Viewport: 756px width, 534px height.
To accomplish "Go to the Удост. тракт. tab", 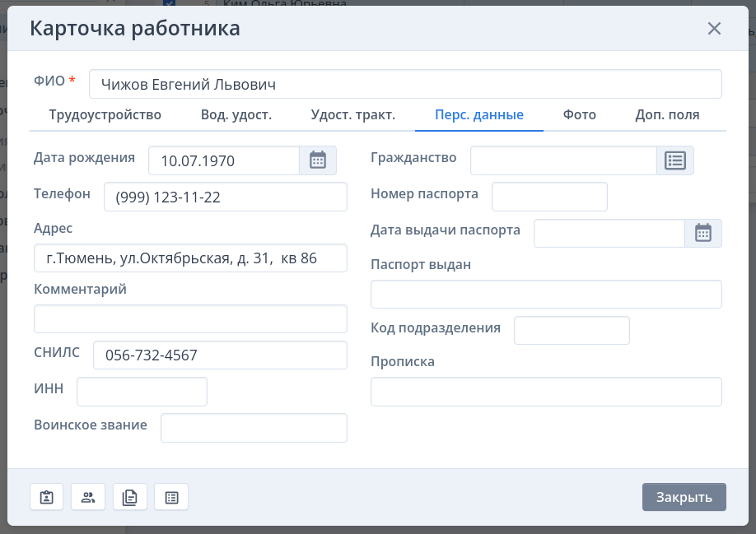I will tap(353, 115).
